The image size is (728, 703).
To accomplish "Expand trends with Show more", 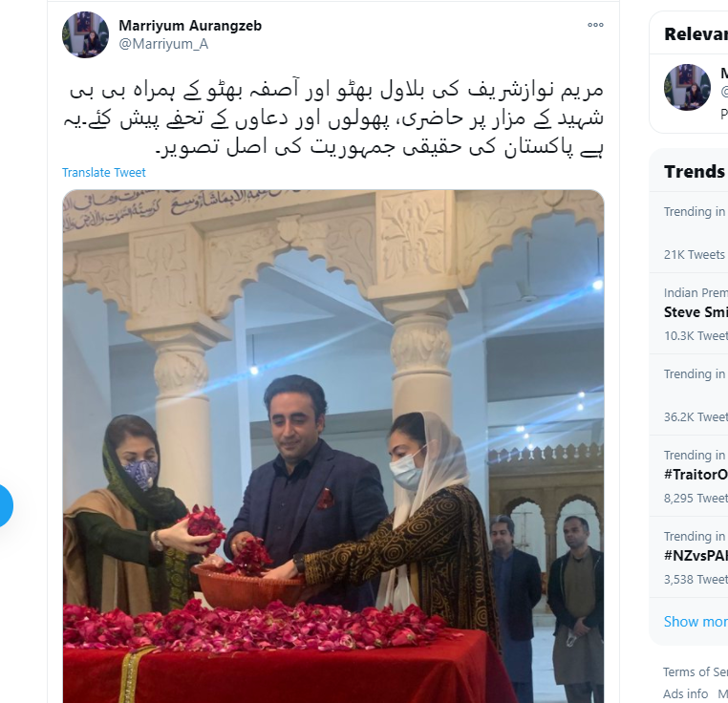I will click(696, 621).
